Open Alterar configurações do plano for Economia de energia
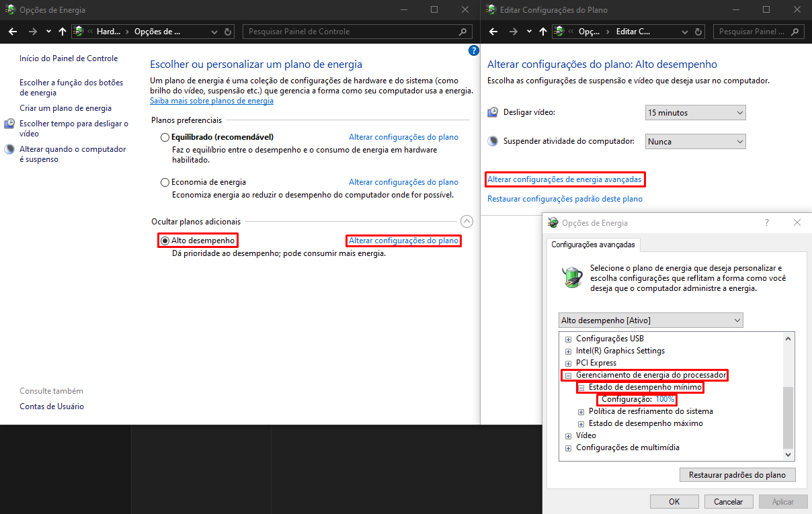This screenshot has height=514, width=812. tap(403, 182)
